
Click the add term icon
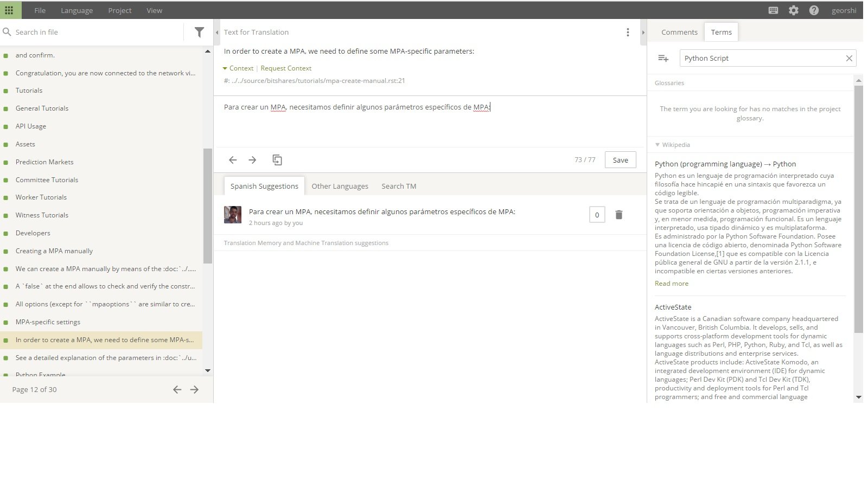(663, 58)
